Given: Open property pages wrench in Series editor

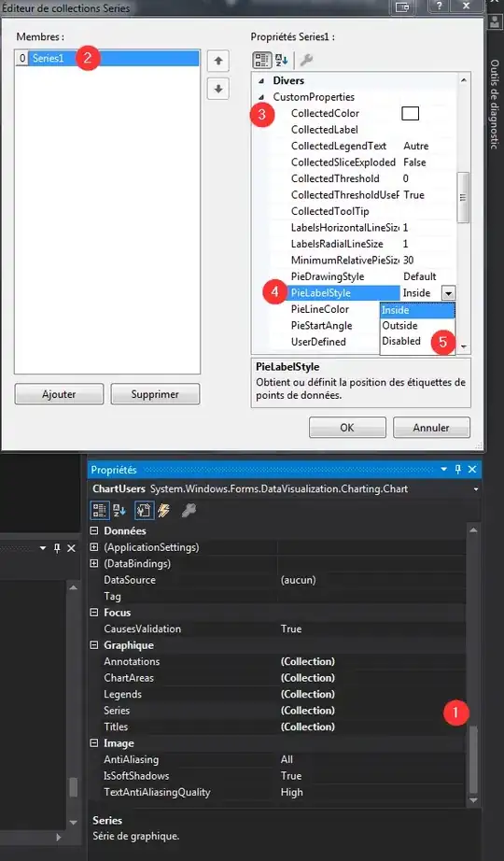Looking at the screenshot, I should [x=306, y=60].
